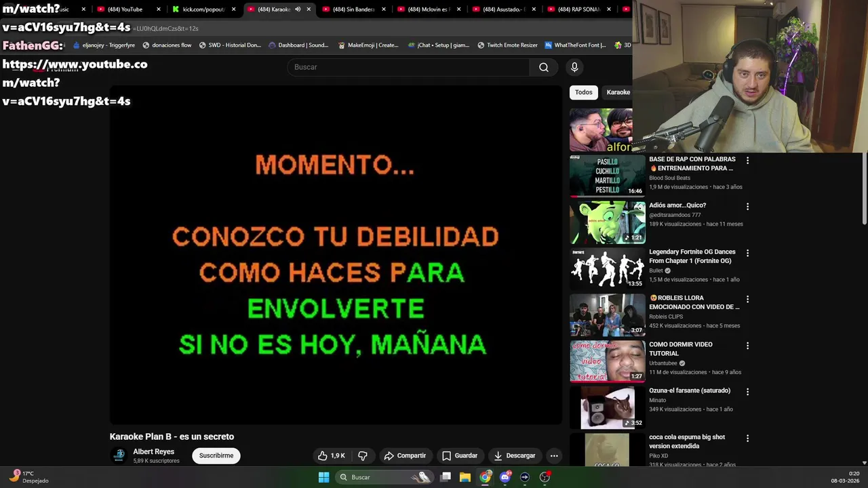Image resolution: width=868 pixels, height=488 pixels.
Task: Close the Karaoke browser tab
Action: click(309, 9)
